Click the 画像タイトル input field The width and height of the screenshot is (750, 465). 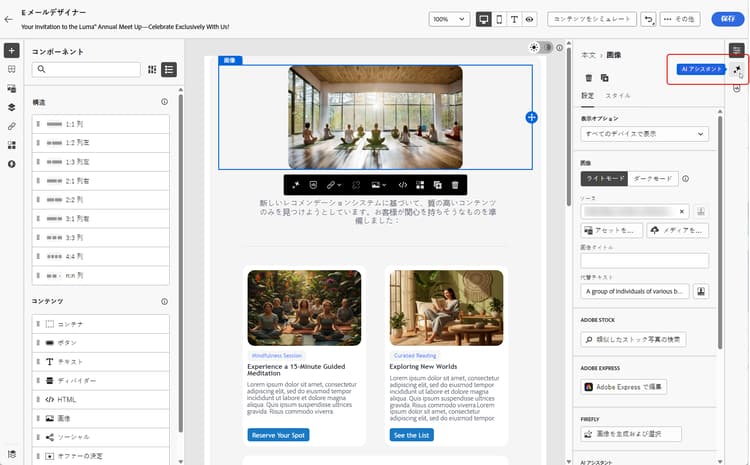pyautogui.click(x=644, y=261)
